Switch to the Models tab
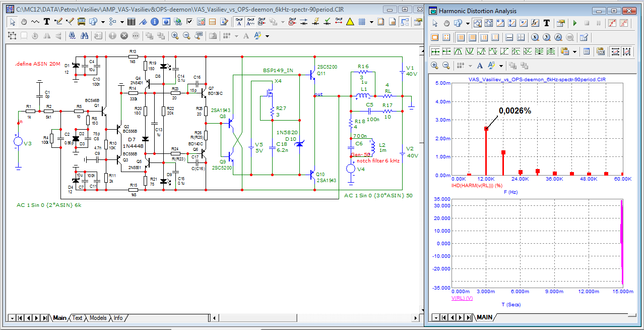Viewport: 644px width, 330px height. click(98, 318)
